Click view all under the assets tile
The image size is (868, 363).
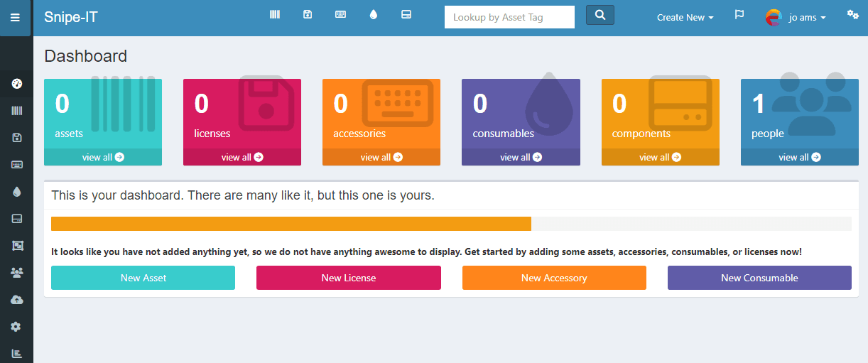tap(103, 157)
